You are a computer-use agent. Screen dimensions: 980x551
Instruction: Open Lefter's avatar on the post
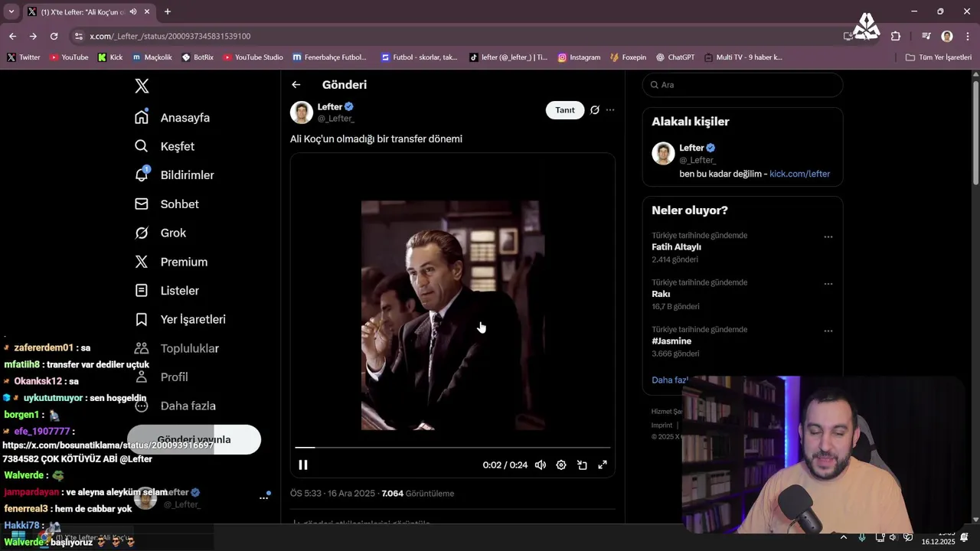point(302,112)
